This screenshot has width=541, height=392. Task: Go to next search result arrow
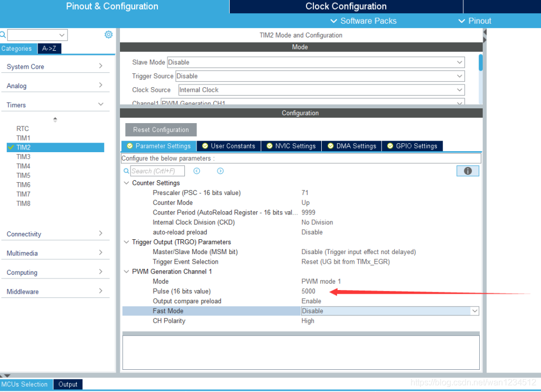tap(220, 171)
